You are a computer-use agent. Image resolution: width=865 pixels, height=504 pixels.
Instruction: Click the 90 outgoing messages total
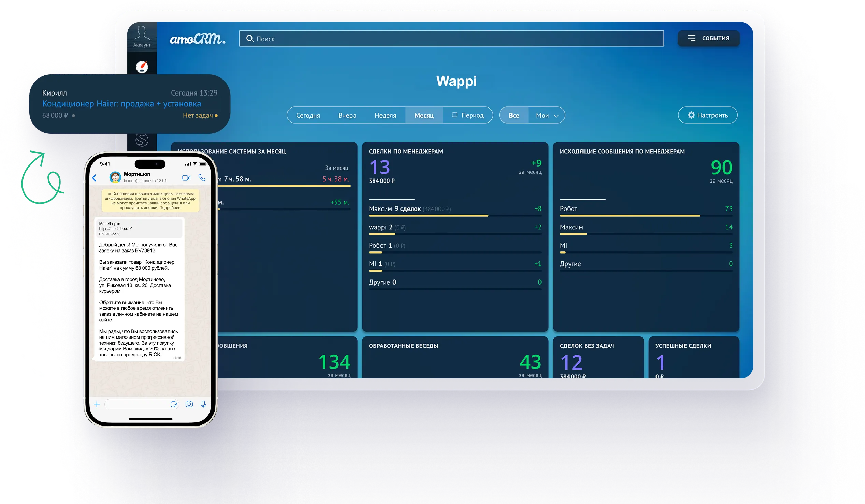click(721, 167)
